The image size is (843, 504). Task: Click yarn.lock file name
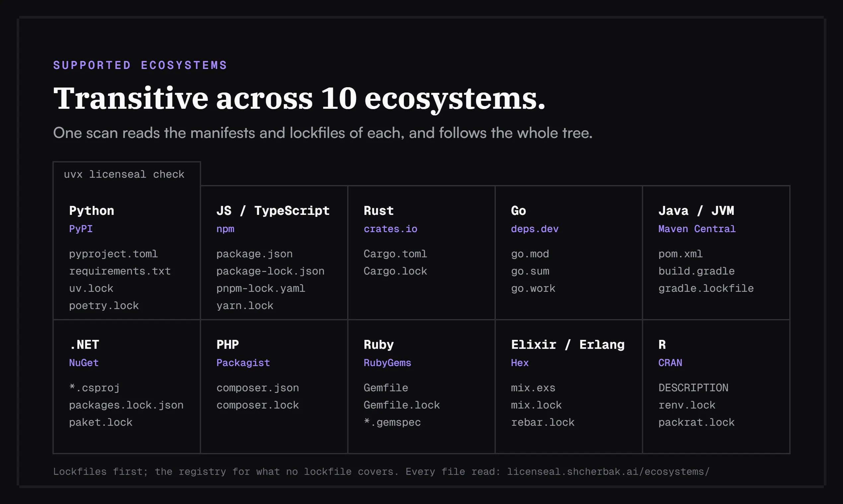[245, 306]
